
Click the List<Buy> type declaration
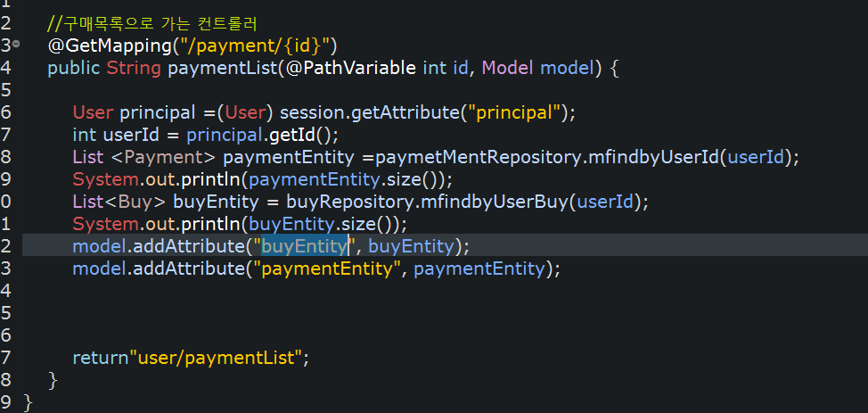pos(119,202)
